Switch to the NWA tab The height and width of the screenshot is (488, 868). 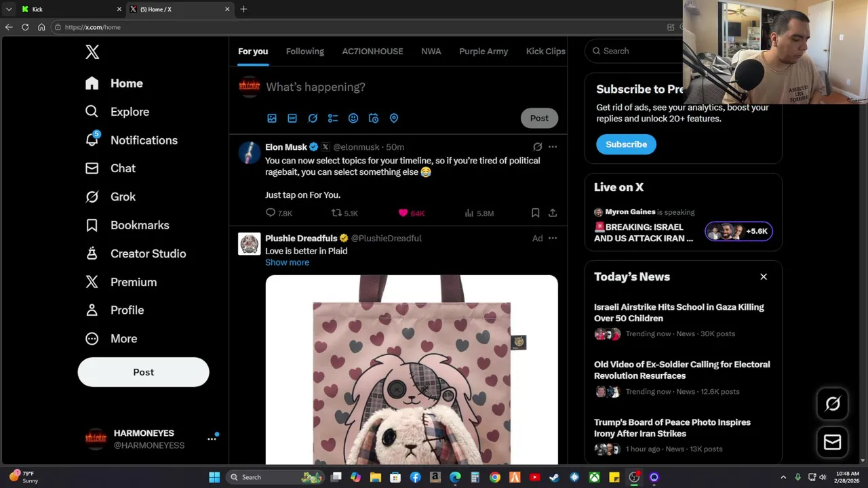(431, 52)
